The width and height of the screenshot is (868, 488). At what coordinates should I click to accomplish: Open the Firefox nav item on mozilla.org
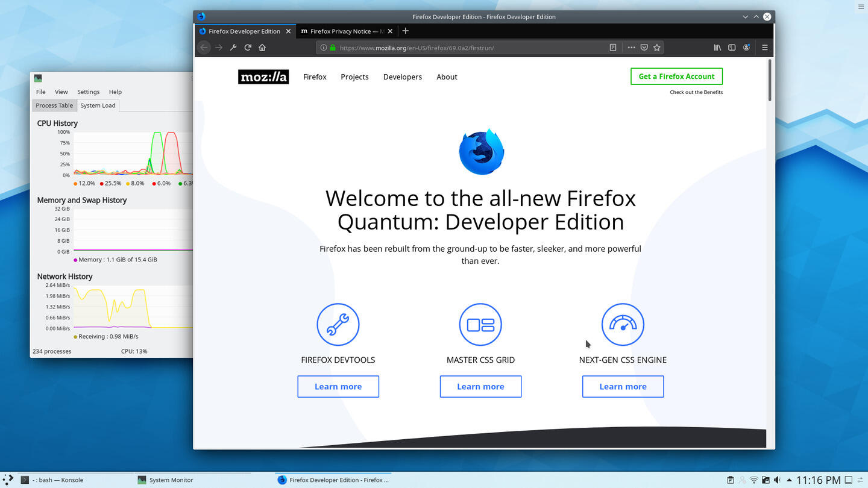click(315, 77)
